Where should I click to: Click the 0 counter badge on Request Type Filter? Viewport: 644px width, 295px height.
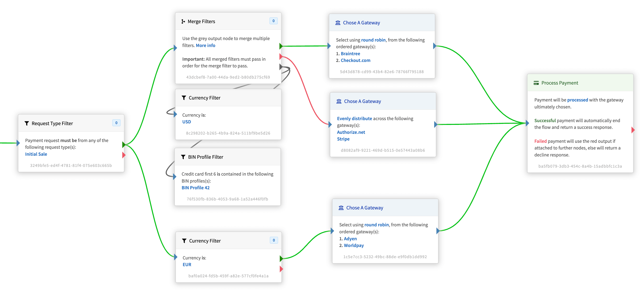click(116, 123)
